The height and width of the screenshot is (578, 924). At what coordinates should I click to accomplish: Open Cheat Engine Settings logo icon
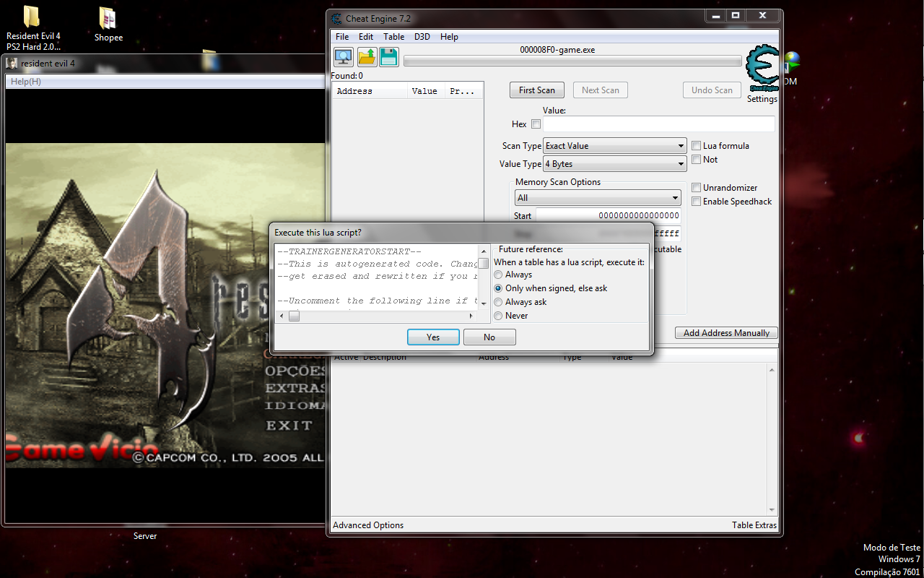(762, 67)
